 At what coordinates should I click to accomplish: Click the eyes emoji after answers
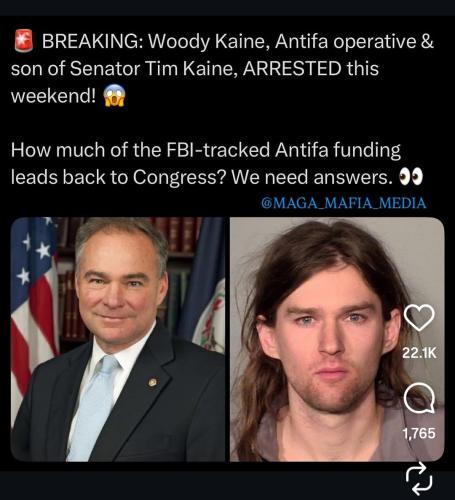[411, 177]
